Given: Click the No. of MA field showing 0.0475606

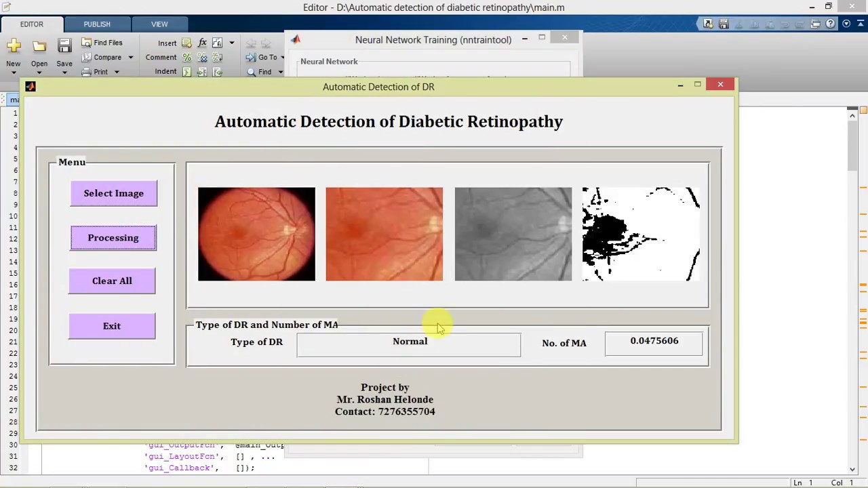Looking at the screenshot, I should pos(654,344).
